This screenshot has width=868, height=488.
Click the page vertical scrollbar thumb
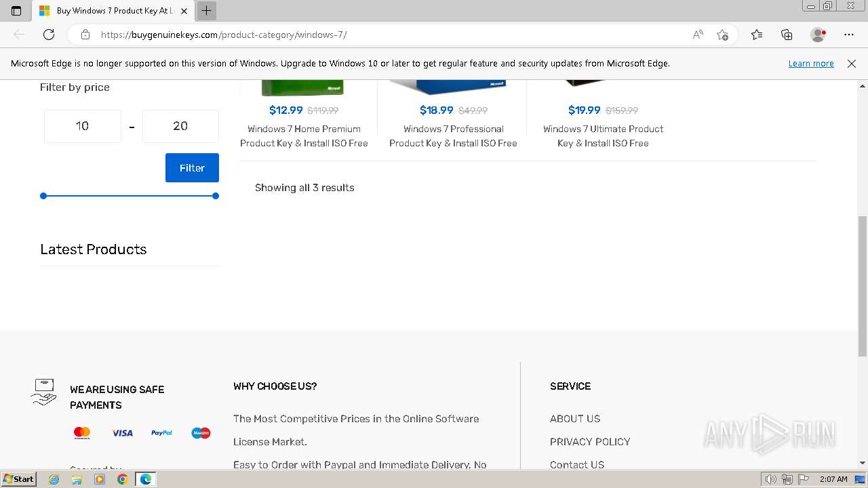click(863, 286)
